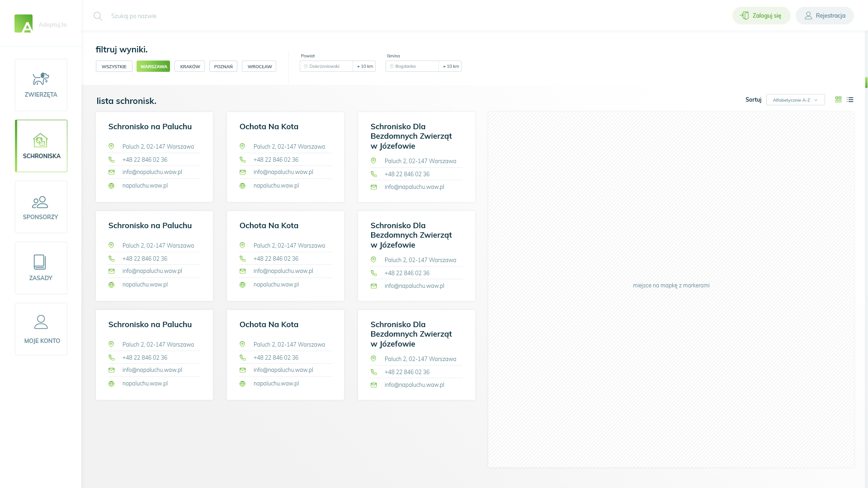This screenshot has width=868, height=488.
Task: Open the Powiat Dzierżoniowski selector
Action: pos(326,66)
